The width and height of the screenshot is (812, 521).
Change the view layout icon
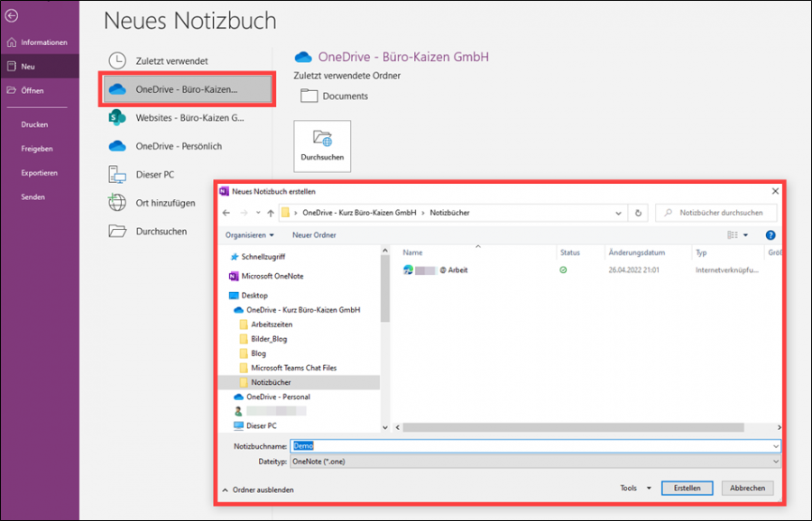pyautogui.click(x=733, y=235)
